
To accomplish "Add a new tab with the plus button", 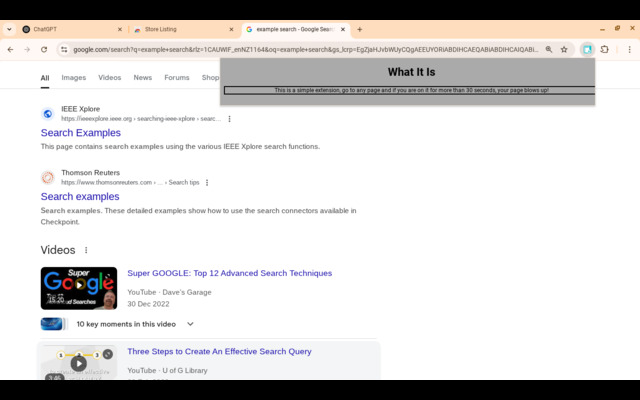I will (x=360, y=29).
